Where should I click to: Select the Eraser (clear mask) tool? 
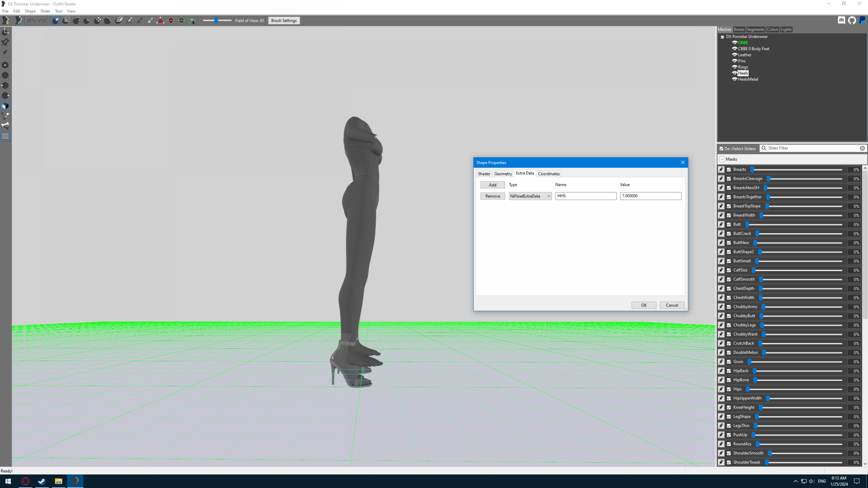[119, 20]
